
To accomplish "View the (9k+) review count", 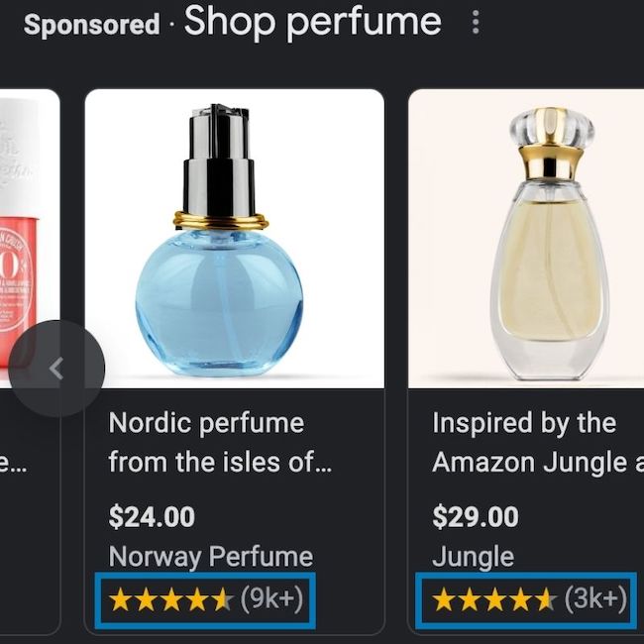I will pyautogui.click(x=271, y=599).
